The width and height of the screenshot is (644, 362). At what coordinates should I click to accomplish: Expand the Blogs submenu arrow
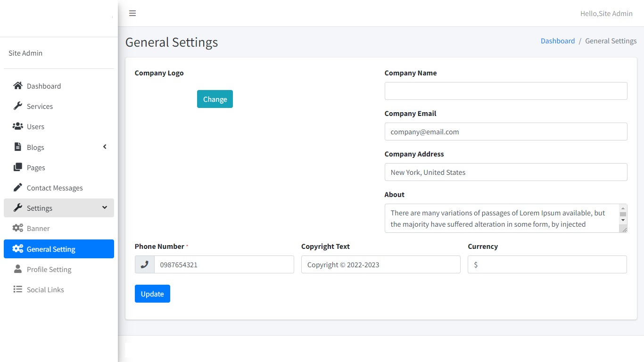(x=105, y=147)
